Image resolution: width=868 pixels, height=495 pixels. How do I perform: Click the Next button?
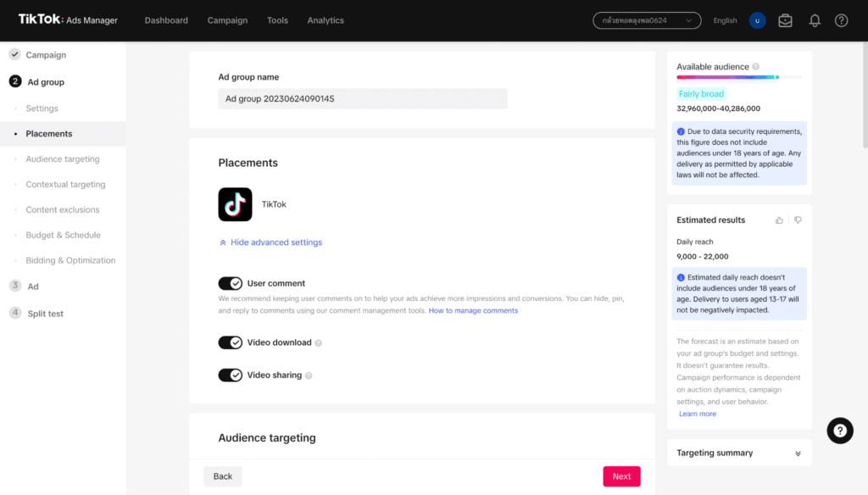point(621,476)
